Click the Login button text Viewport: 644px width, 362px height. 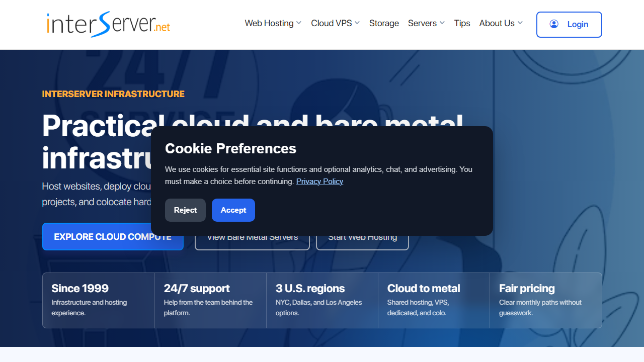(x=578, y=24)
